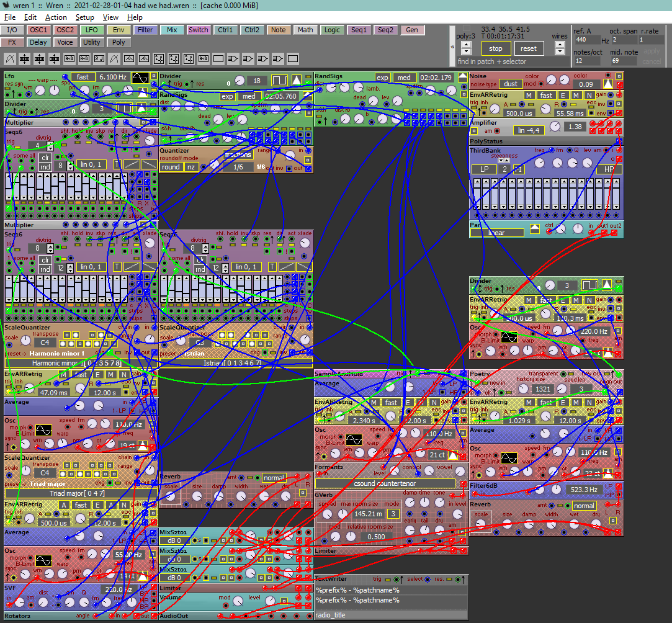Toggle the first M button on the EnvARRetrig 55.58 ms
The image size is (672, 623).
pyautogui.click(x=529, y=96)
